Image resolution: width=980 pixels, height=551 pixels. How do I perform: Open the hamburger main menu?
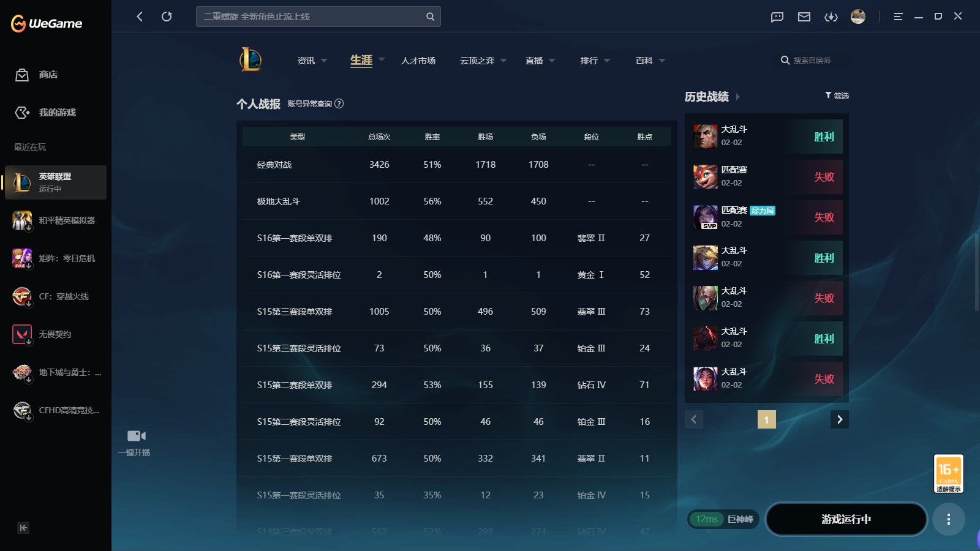pyautogui.click(x=899, y=17)
